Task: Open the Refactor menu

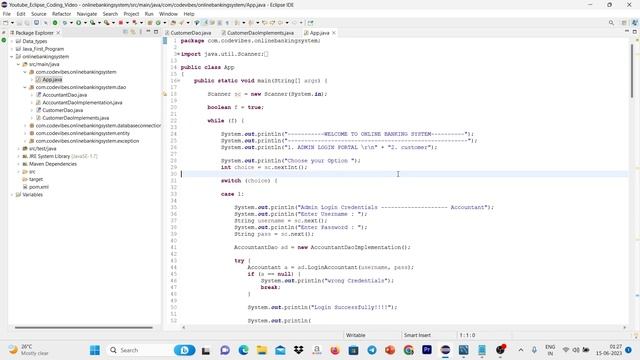Action: (62, 14)
